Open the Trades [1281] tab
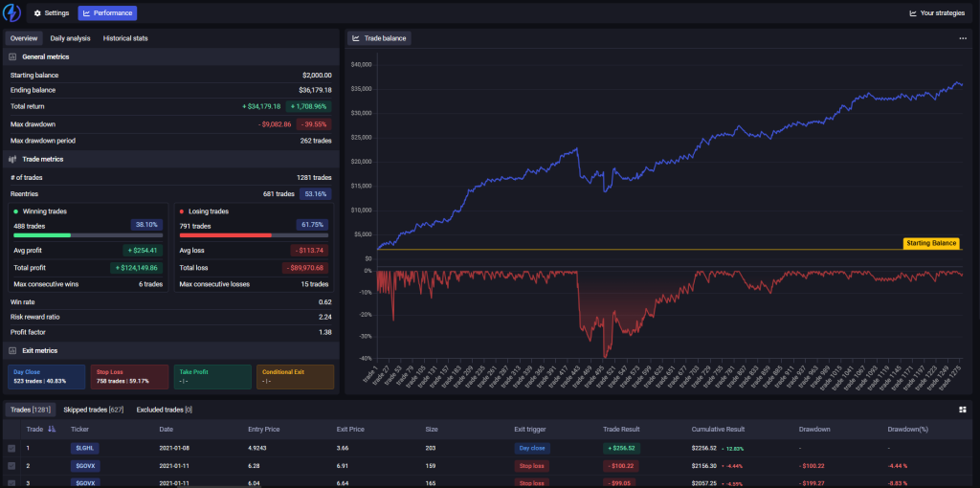Viewport: 980px width, 488px height. [x=31, y=410]
